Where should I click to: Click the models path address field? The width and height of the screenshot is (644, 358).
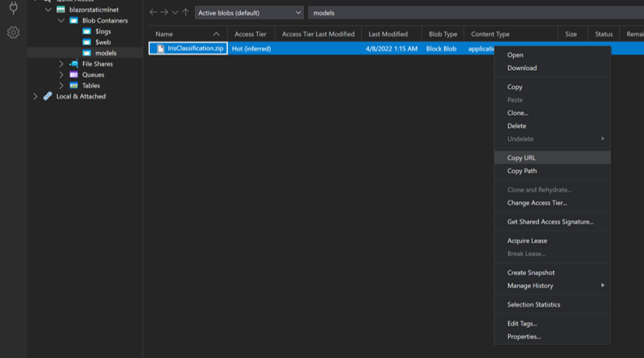point(476,13)
